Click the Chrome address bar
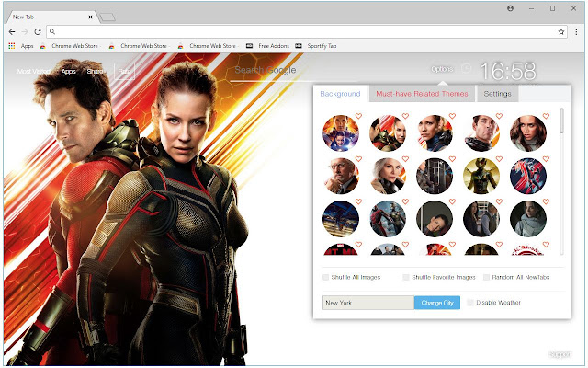588x368 pixels. 307,32
